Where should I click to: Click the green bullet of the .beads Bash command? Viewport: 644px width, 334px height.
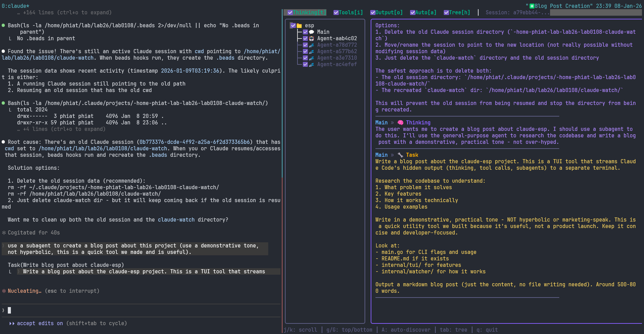[x=3, y=26]
